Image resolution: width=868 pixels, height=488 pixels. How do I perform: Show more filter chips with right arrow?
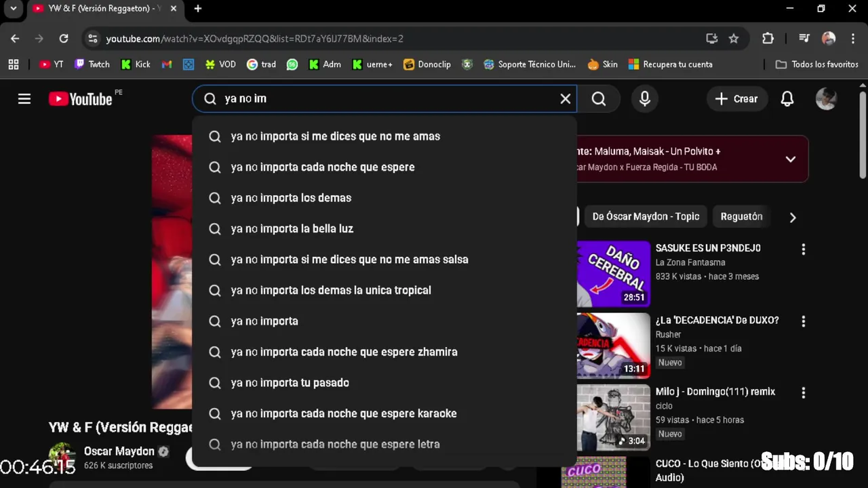792,218
